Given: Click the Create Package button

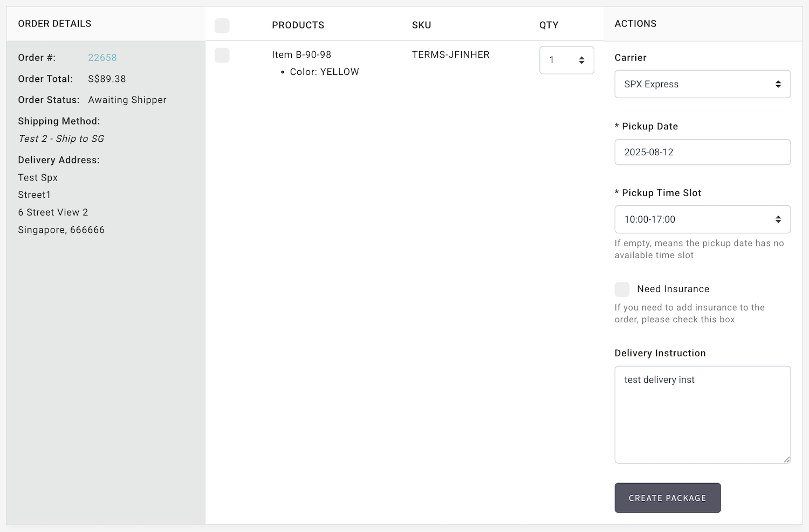Looking at the screenshot, I should (668, 498).
